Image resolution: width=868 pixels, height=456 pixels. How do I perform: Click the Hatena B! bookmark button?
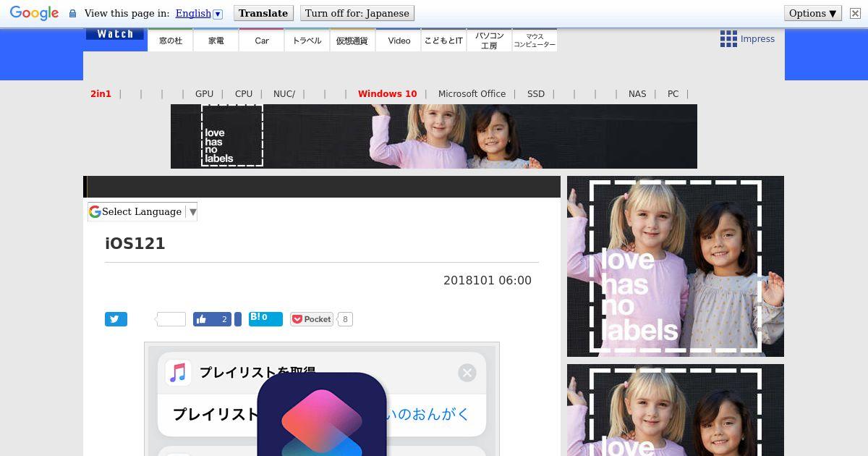(265, 319)
